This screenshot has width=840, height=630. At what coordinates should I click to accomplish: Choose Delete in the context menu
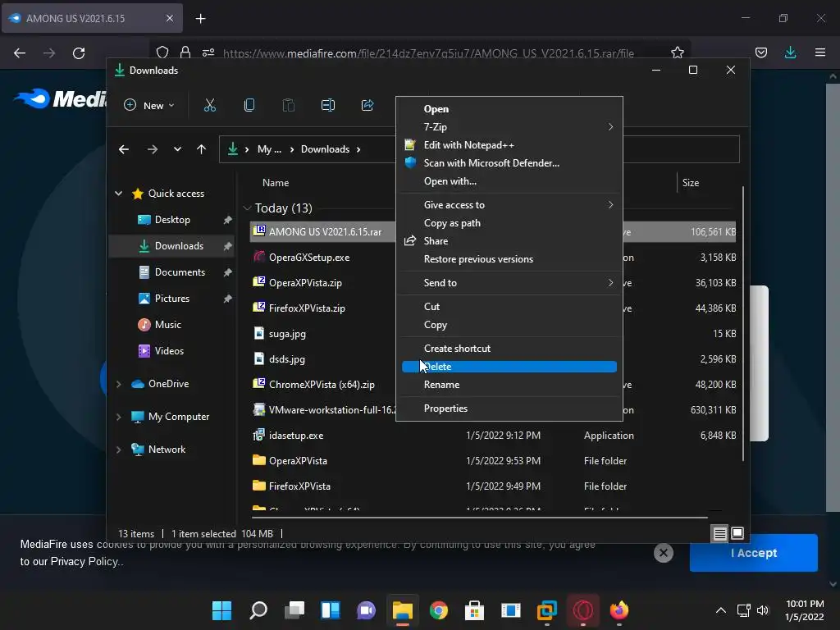coord(509,367)
